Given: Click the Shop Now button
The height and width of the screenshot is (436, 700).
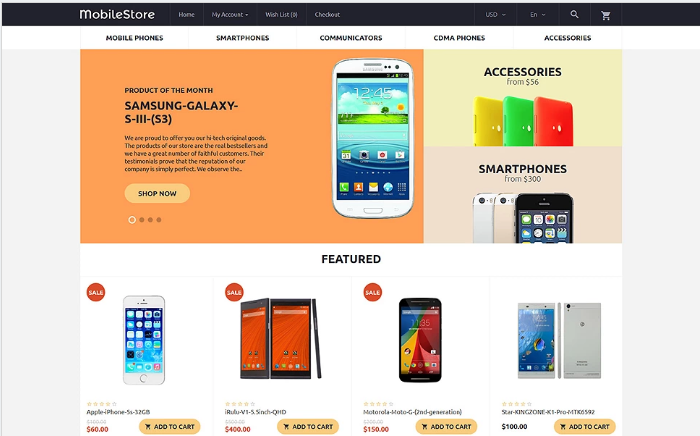Looking at the screenshot, I should tap(157, 193).
